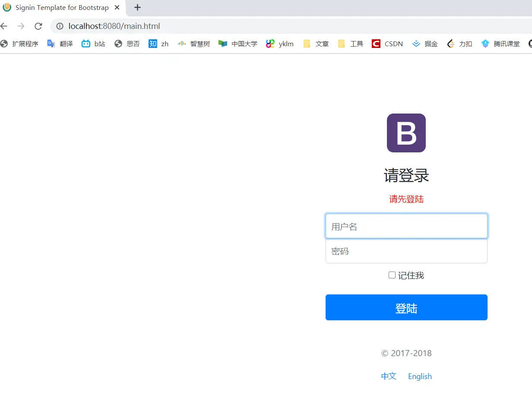Open a new tab with plus icon

tap(137, 7)
